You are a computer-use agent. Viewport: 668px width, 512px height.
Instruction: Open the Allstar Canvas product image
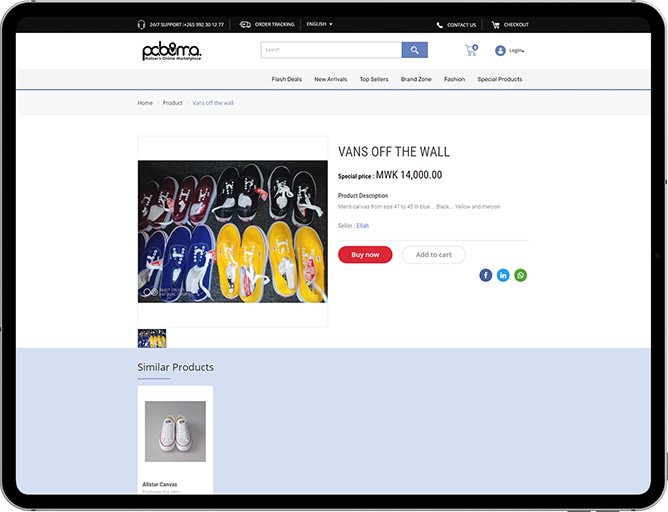pos(175,431)
